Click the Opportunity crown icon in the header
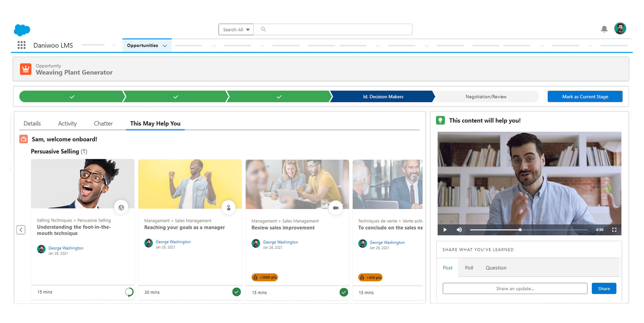 pyautogui.click(x=25, y=69)
